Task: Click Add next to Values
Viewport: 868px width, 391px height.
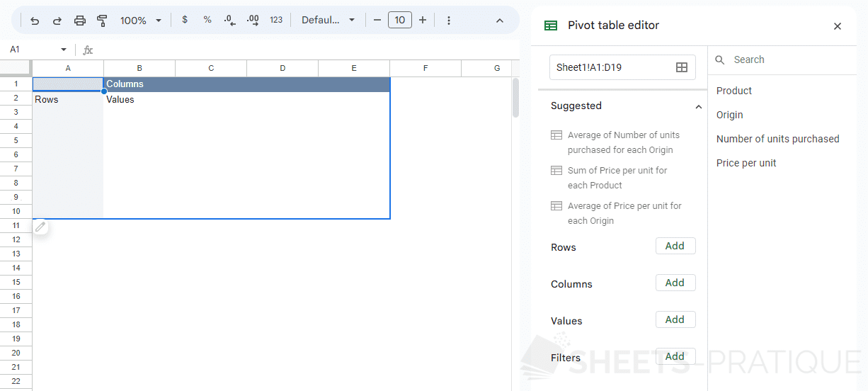Action: point(675,319)
